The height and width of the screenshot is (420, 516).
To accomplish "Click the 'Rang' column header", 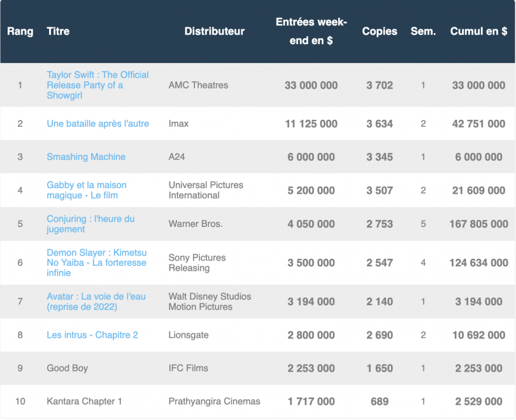I will (x=20, y=31).
